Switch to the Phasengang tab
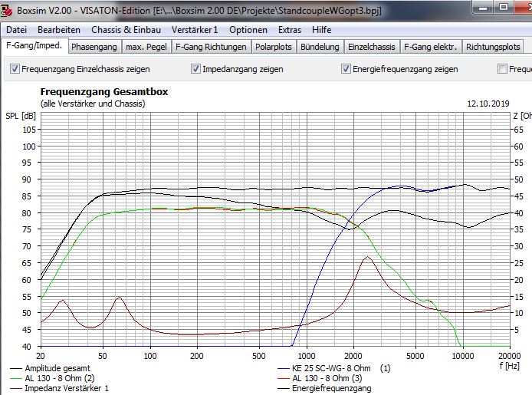532x395 pixels. [x=94, y=47]
